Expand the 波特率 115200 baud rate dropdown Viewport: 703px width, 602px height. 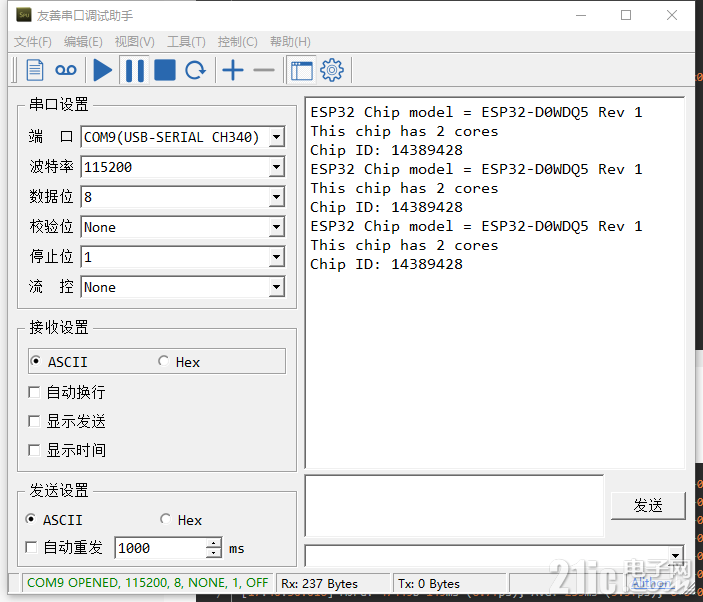pyautogui.click(x=277, y=167)
